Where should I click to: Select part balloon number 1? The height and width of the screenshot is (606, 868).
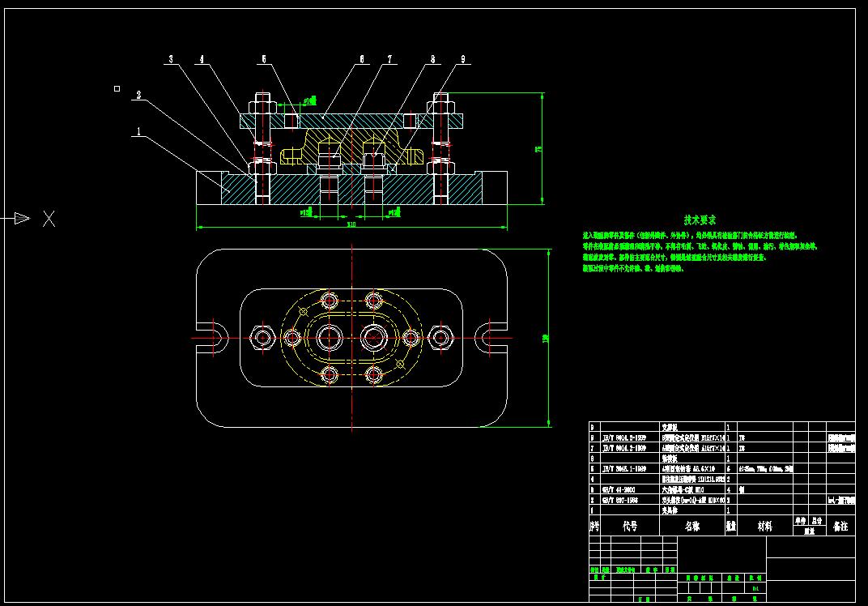tap(138, 132)
